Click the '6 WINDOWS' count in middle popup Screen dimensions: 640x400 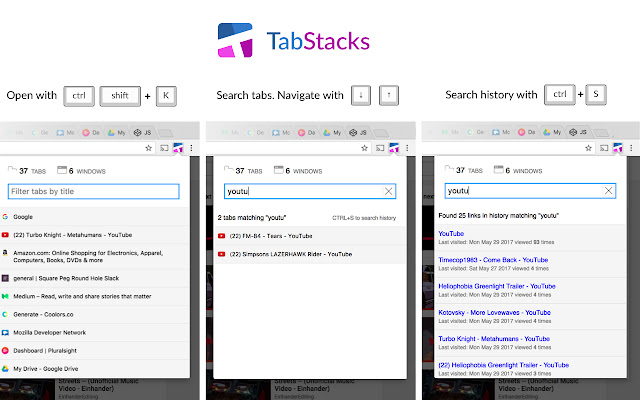tap(298, 171)
